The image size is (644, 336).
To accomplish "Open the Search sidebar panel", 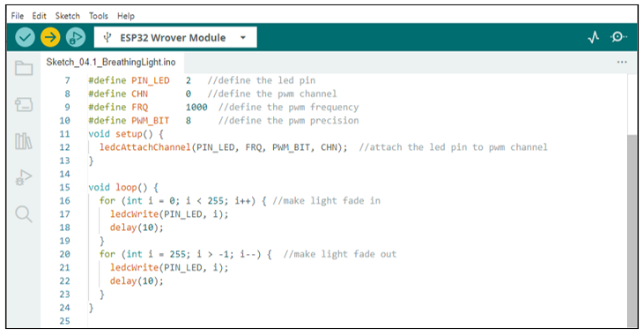I will tap(24, 213).
